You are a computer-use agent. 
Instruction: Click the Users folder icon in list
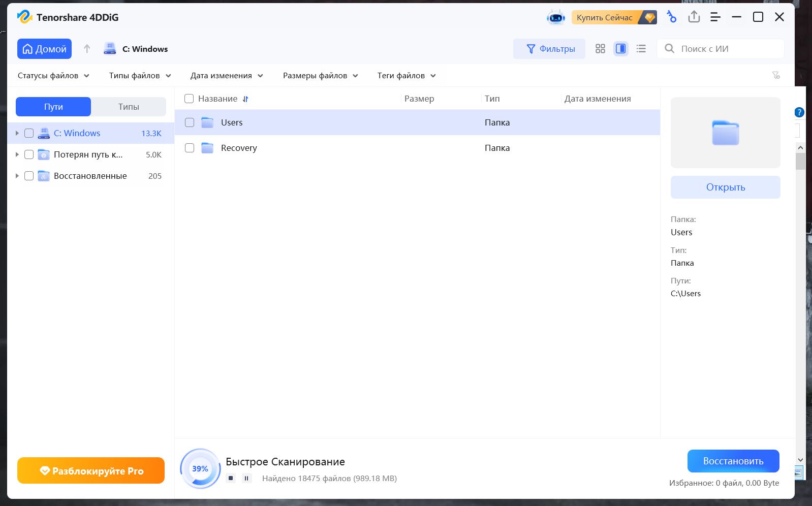[x=207, y=122]
